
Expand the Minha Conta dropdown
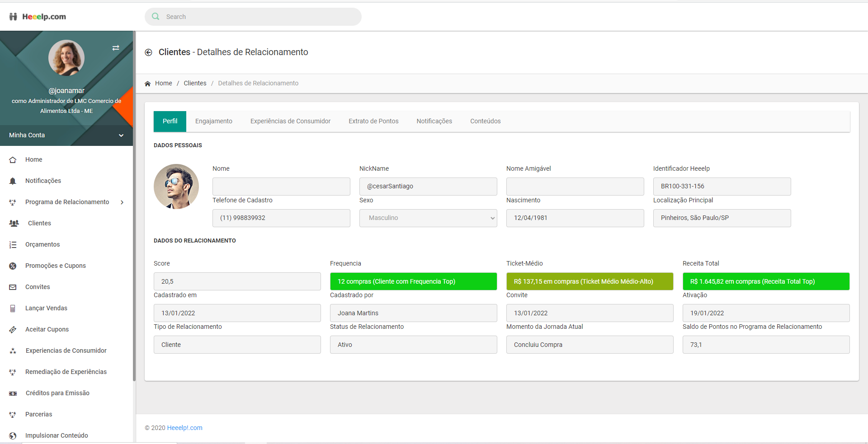pos(121,136)
